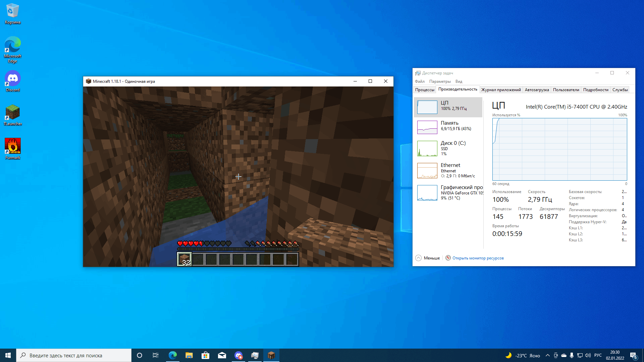Open the Корзина recycle bin icon

13,14
